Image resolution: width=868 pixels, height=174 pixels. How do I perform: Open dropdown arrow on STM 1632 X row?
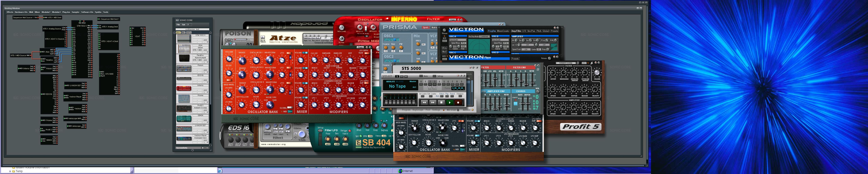click(x=208, y=42)
